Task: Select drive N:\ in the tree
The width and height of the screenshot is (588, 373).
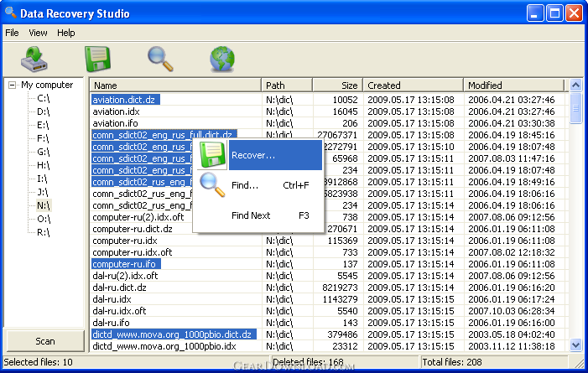Action: [44, 205]
